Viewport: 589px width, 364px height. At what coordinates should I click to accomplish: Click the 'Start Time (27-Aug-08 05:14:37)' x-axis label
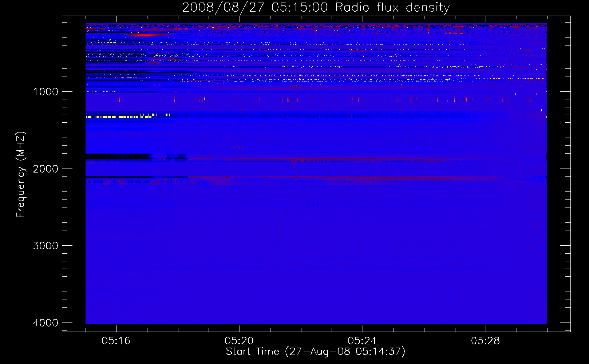(316, 352)
